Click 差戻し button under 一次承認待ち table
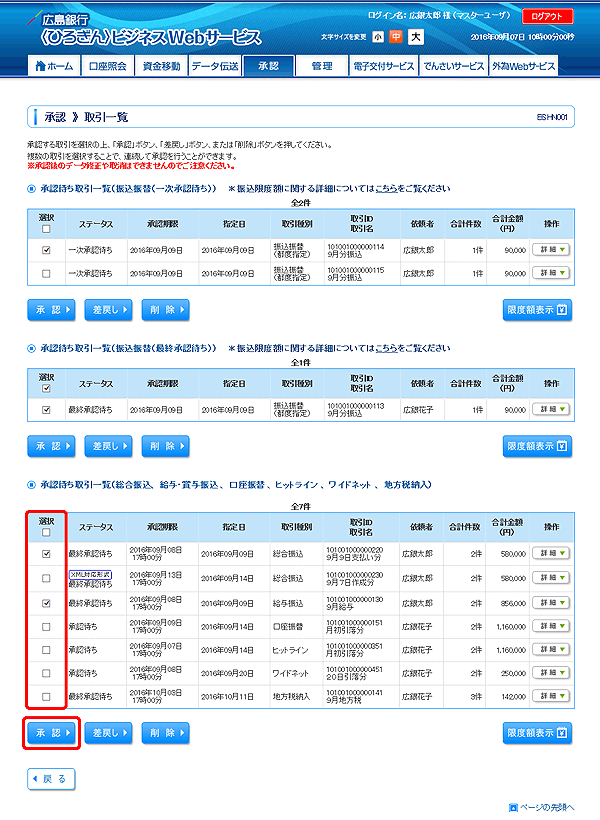The image size is (600, 820). (x=108, y=310)
